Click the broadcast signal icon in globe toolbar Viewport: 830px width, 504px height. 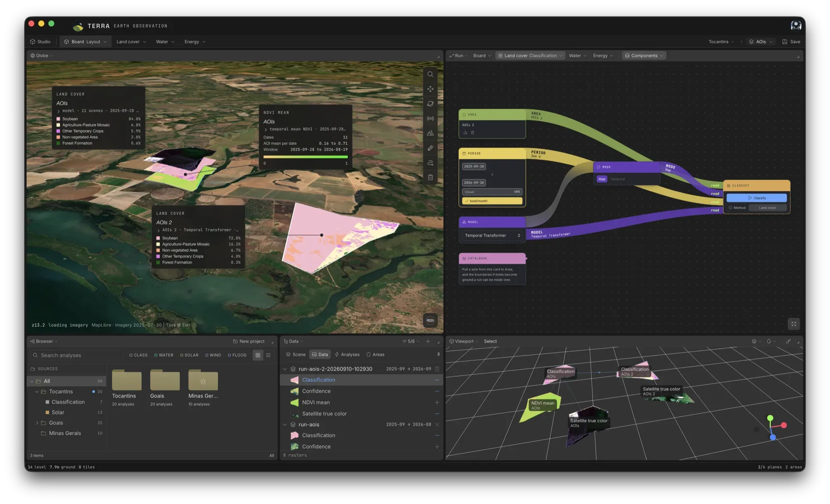pos(430,119)
